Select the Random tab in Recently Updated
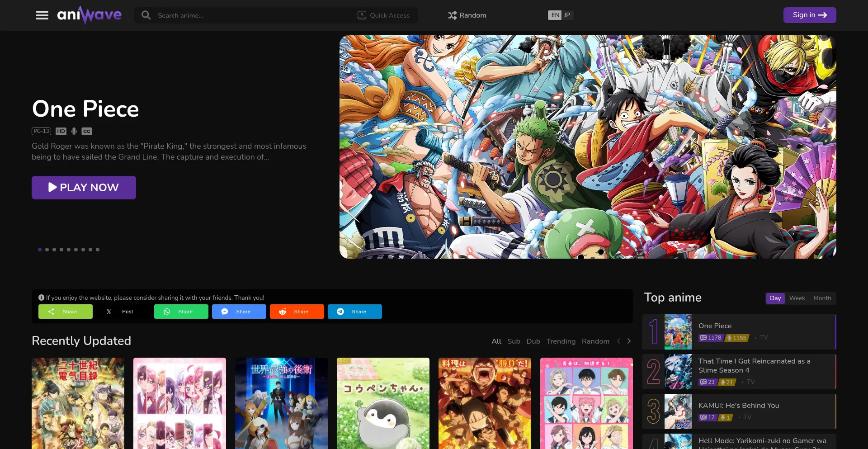The image size is (868, 449). [x=595, y=341]
